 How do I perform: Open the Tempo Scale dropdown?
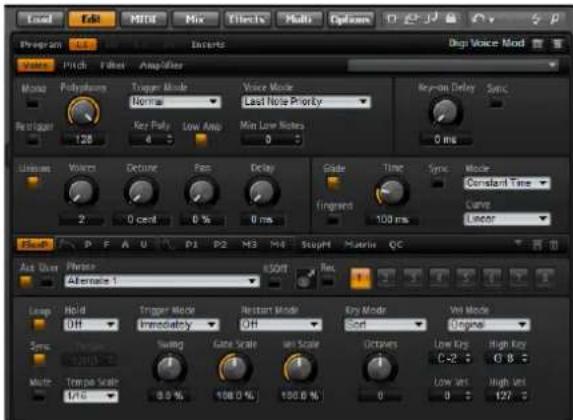click(91, 396)
